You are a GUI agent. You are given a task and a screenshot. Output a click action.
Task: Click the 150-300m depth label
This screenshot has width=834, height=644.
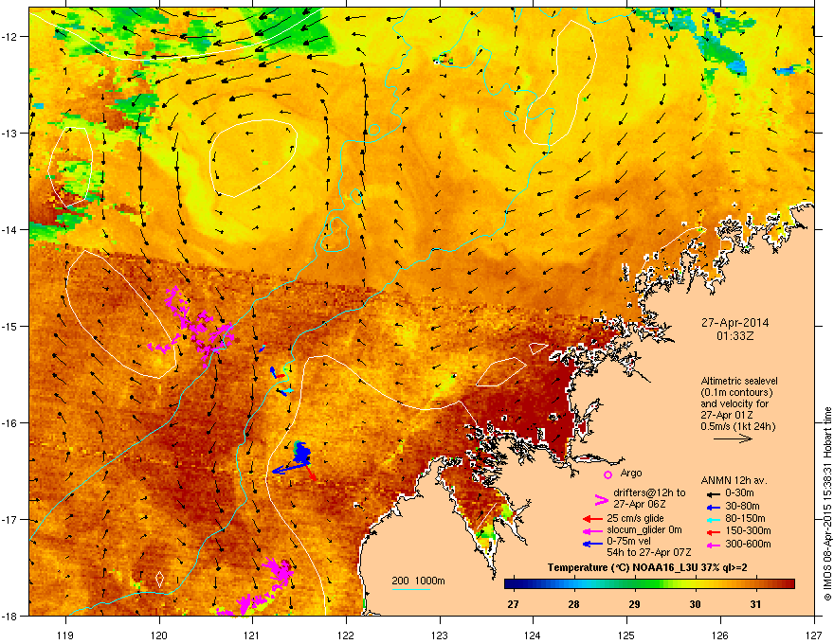pyautogui.click(x=748, y=530)
